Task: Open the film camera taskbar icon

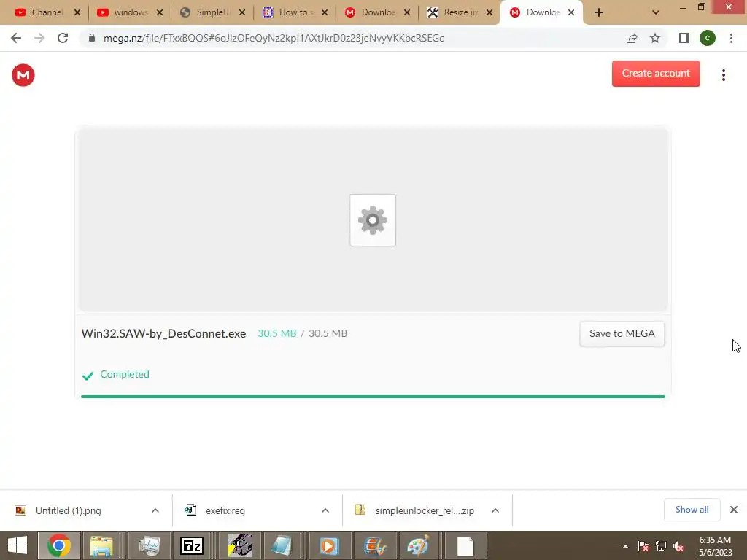Action: pyautogui.click(x=239, y=545)
